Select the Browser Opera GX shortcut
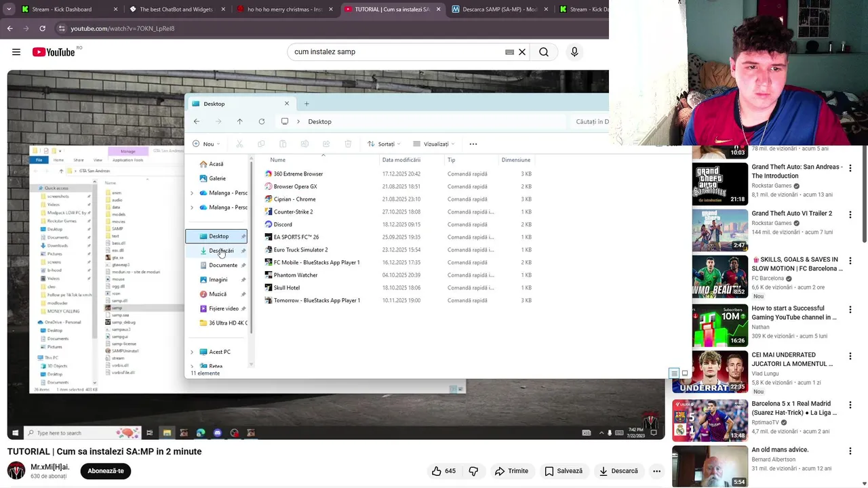Screen dimensions: 868x488 (295, 186)
